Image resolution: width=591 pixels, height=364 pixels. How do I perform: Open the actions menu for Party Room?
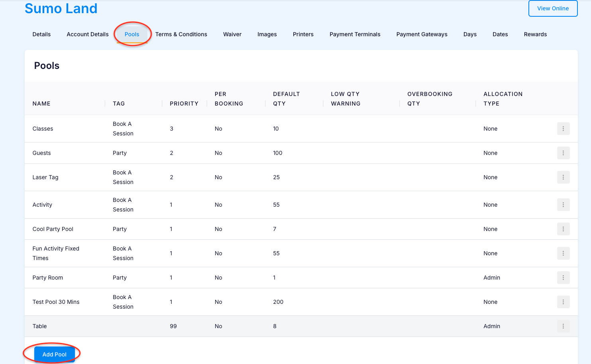click(563, 278)
